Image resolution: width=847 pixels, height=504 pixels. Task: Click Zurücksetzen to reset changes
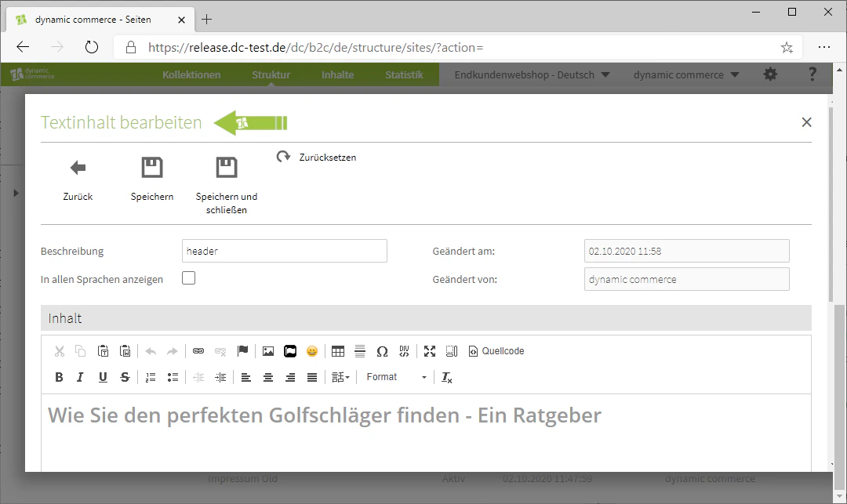click(x=316, y=157)
